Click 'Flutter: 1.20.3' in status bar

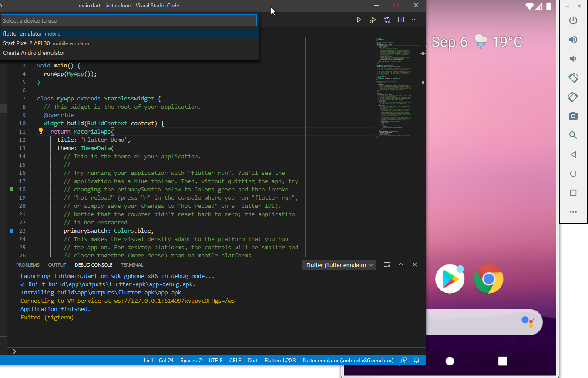pyautogui.click(x=280, y=361)
